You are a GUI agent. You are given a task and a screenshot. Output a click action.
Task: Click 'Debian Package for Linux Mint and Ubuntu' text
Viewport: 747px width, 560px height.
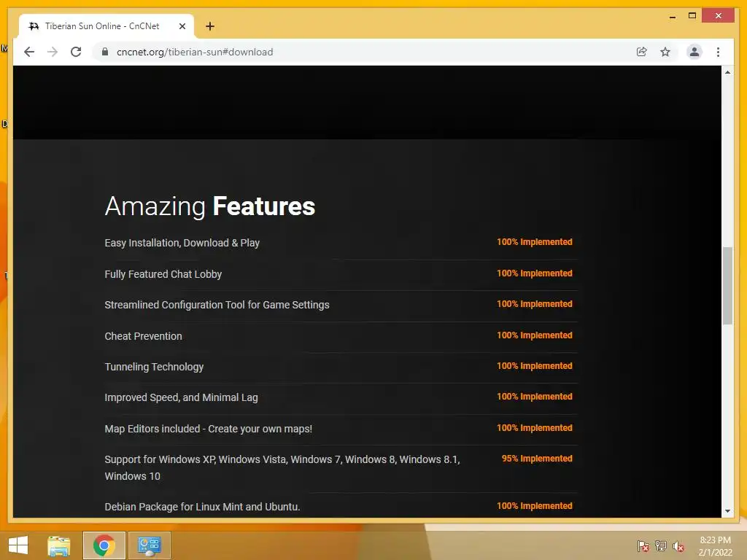pyautogui.click(x=202, y=507)
